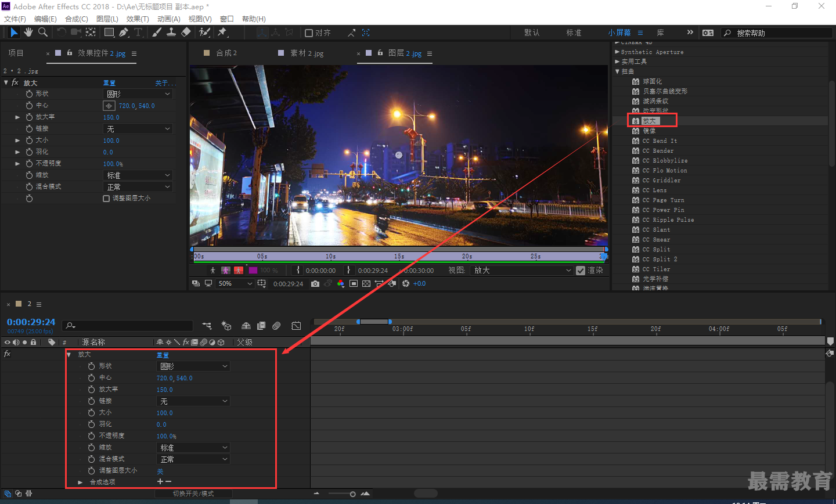
Task: Select the Hand tool
Action: [x=28, y=33]
